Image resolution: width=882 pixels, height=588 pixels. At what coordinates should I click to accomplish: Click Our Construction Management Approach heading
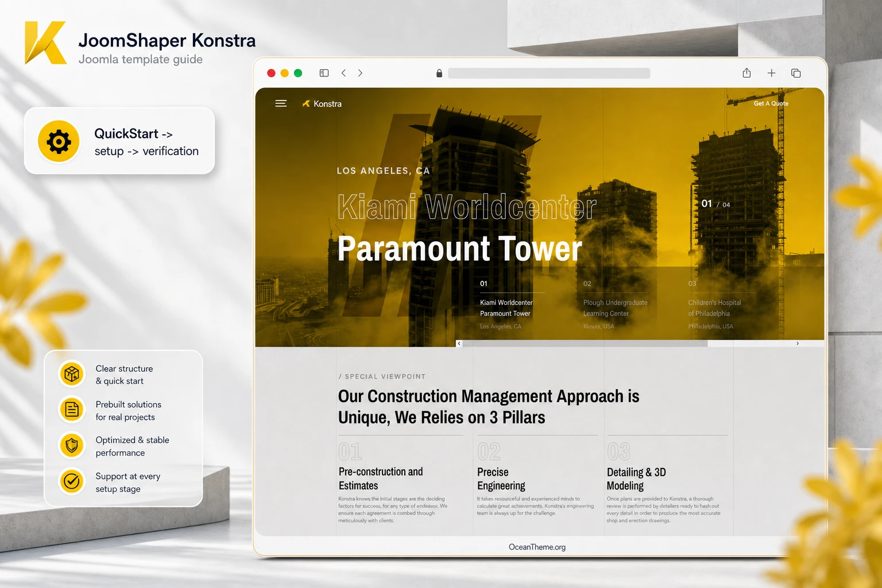pos(489,407)
